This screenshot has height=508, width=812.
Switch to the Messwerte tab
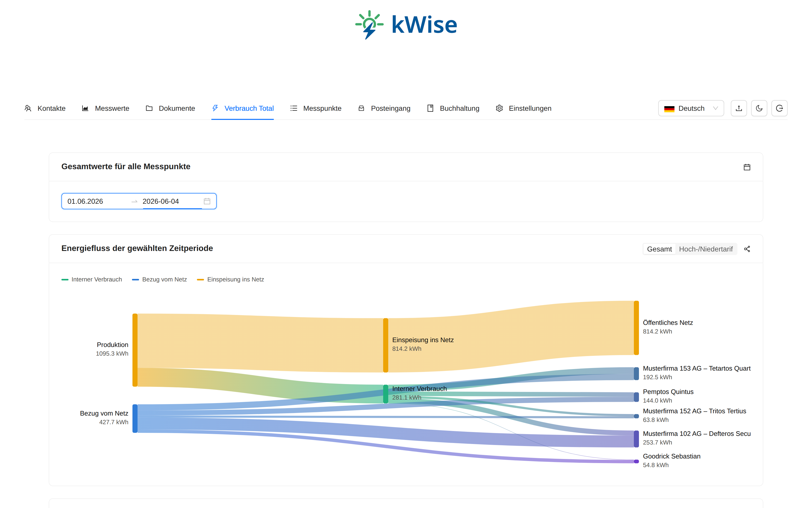coord(105,108)
